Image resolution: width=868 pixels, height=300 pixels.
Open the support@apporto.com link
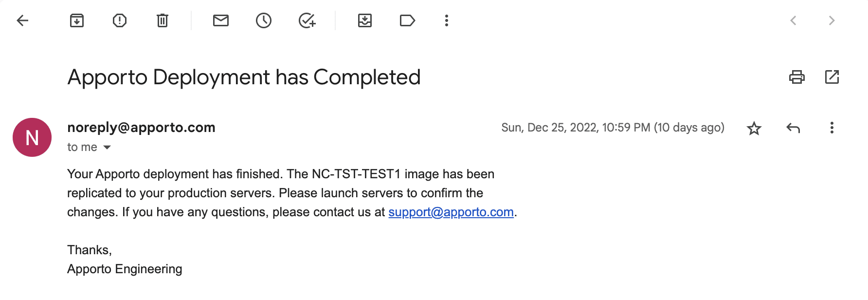[451, 212]
